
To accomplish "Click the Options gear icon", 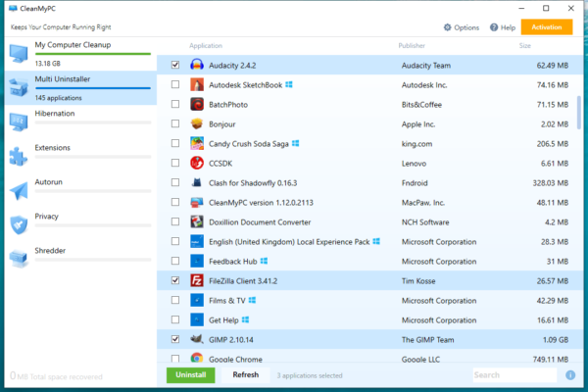I will point(448,27).
